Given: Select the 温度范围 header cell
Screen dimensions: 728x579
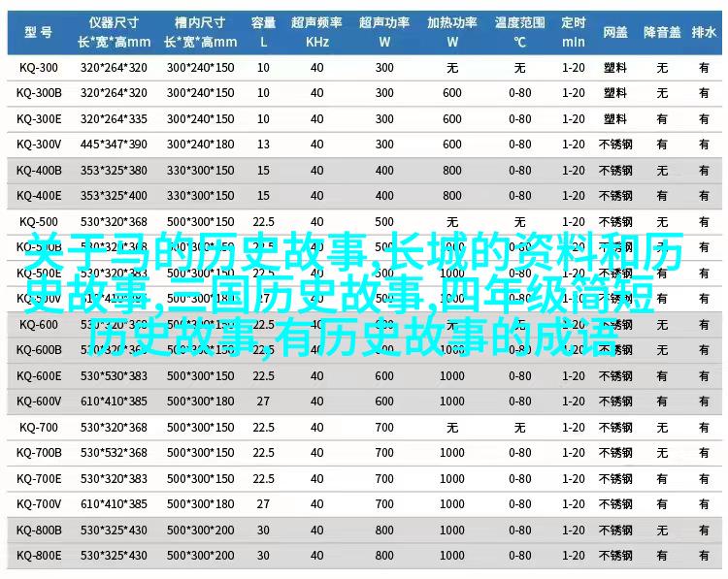Looking at the screenshot, I should [x=519, y=31].
